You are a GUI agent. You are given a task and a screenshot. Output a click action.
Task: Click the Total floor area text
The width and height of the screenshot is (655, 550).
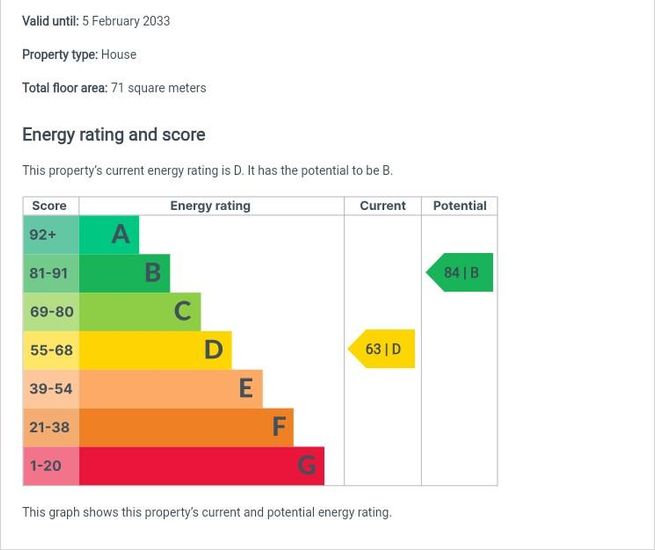pos(114,88)
